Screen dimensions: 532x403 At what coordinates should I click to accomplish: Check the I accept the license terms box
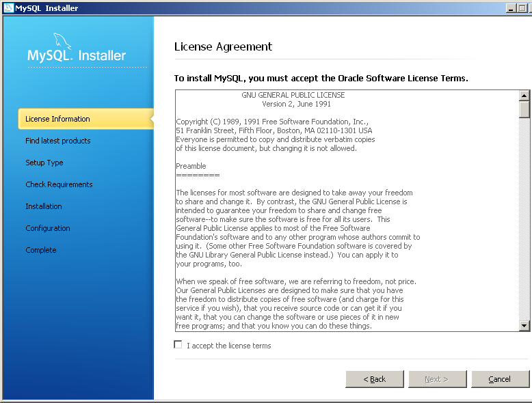178,345
